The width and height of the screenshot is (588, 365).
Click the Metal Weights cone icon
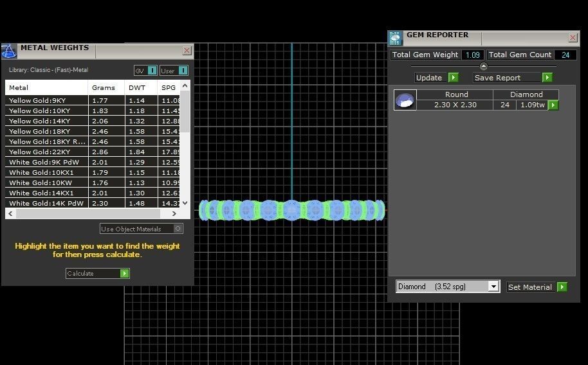pos(8,51)
